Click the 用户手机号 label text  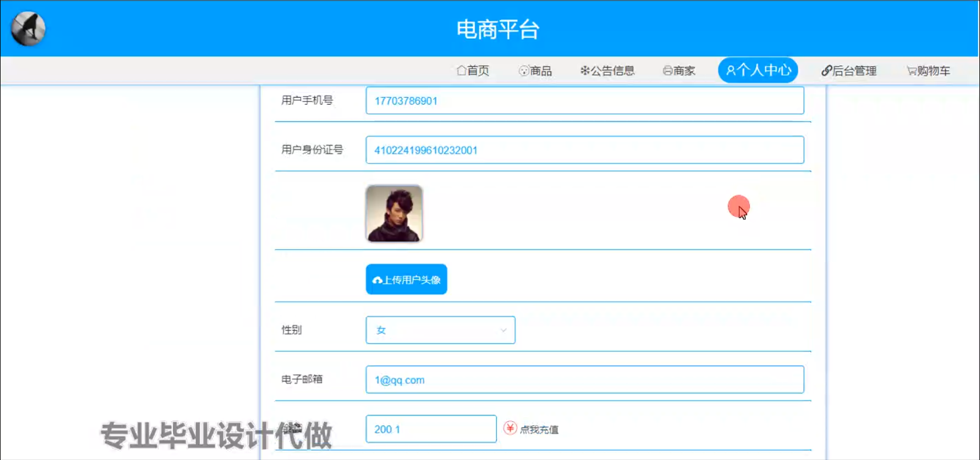point(307,101)
